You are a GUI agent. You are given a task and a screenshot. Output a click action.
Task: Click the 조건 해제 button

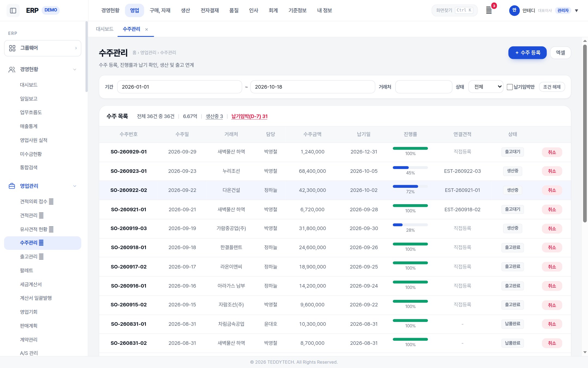point(552,87)
